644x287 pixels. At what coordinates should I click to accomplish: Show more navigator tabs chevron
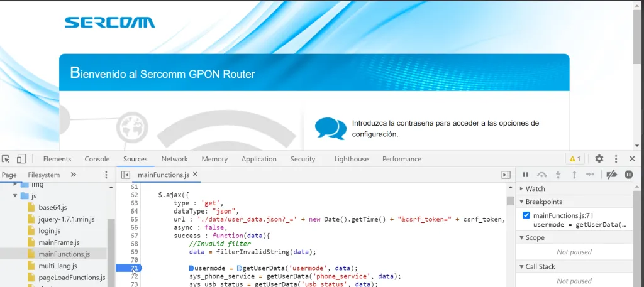pos(74,175)
